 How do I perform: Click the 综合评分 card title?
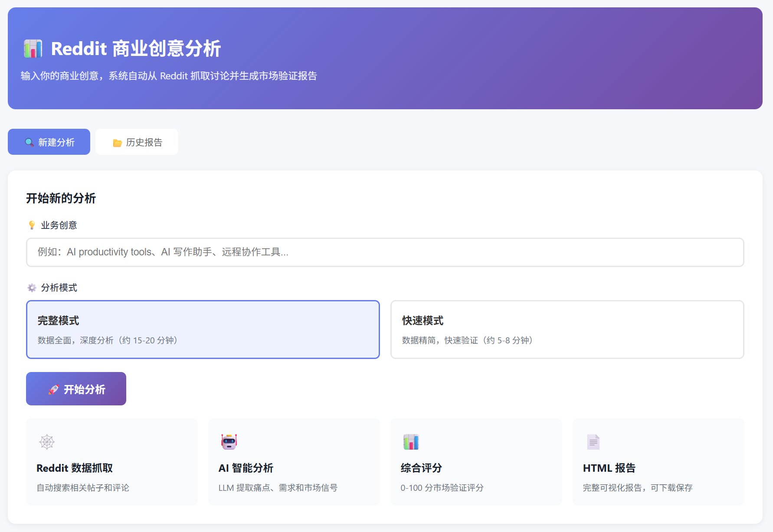pos(421,468)
